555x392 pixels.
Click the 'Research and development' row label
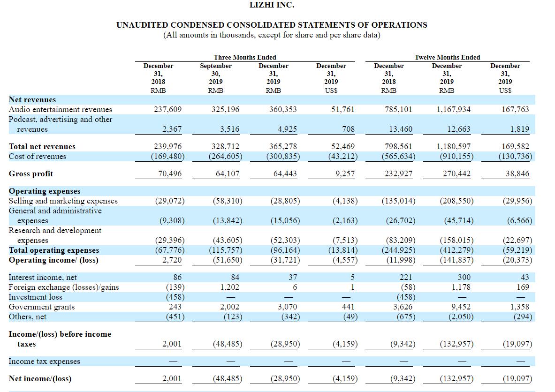tap(55, 231)
